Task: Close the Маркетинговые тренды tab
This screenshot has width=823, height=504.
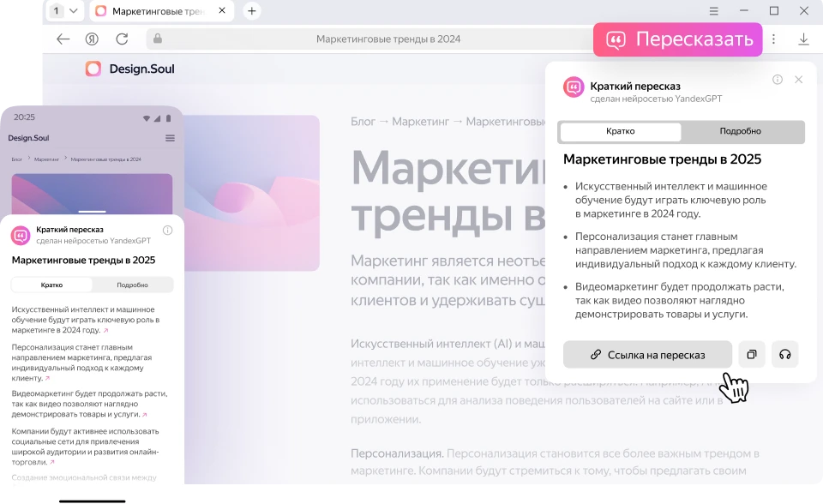Action: pos(222,10)
